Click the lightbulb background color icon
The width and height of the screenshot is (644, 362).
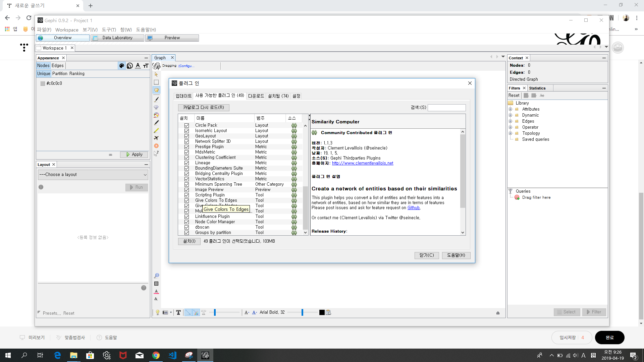[x=158, y=312]
